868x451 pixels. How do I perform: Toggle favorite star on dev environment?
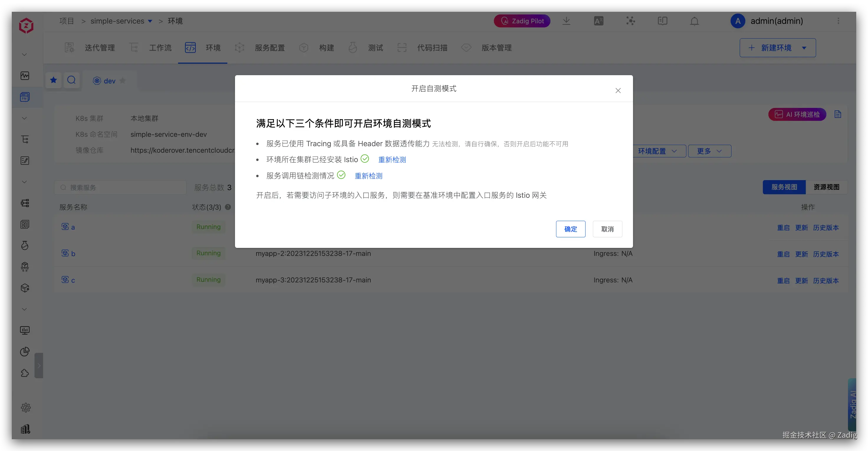(x=123, y=80)
